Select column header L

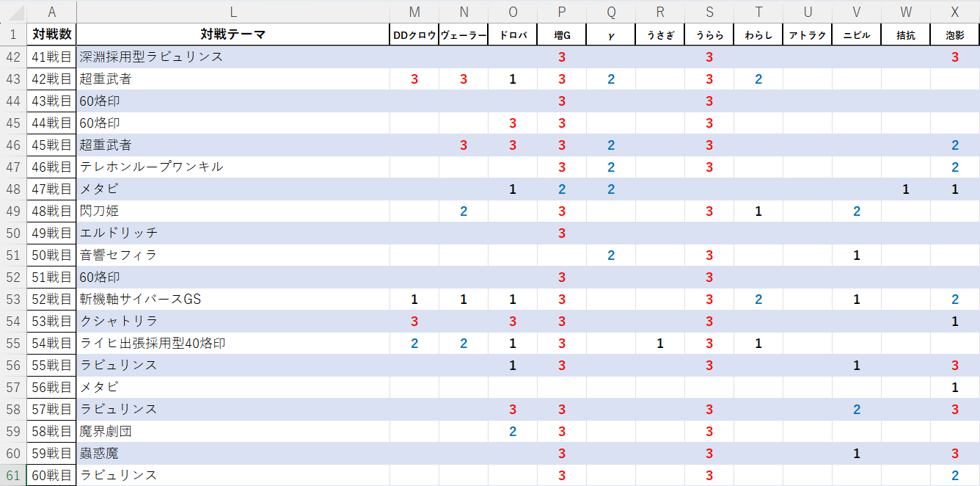233,12
